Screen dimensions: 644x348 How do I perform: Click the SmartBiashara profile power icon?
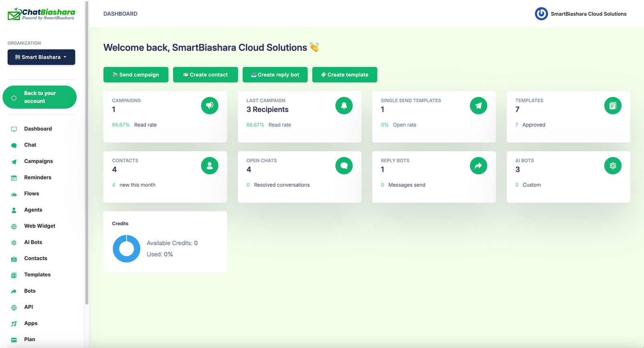pos(541,14)
